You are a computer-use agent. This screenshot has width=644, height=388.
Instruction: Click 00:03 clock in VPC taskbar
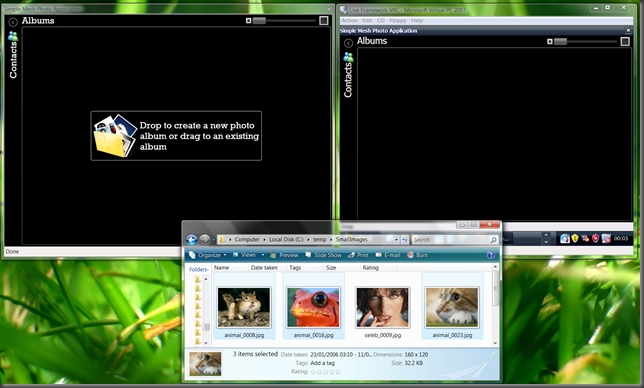(x=621, y=238)
